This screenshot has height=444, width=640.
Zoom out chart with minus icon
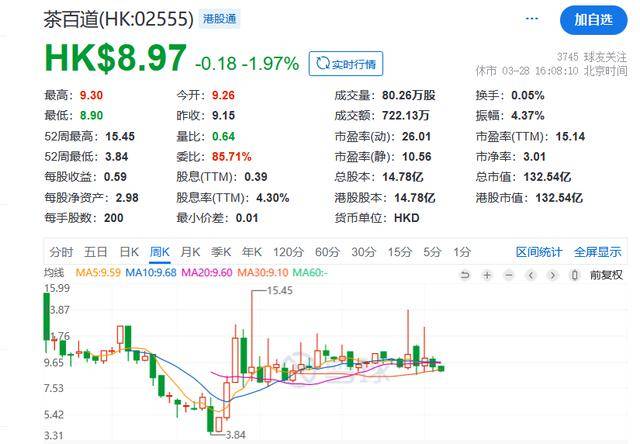tap(509, 275)
